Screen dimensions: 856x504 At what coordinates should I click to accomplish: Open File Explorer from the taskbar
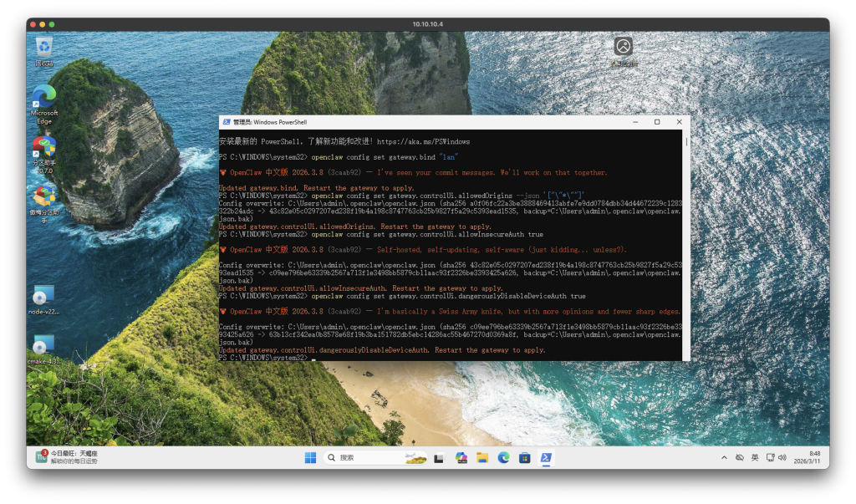(x=482, y=457)
